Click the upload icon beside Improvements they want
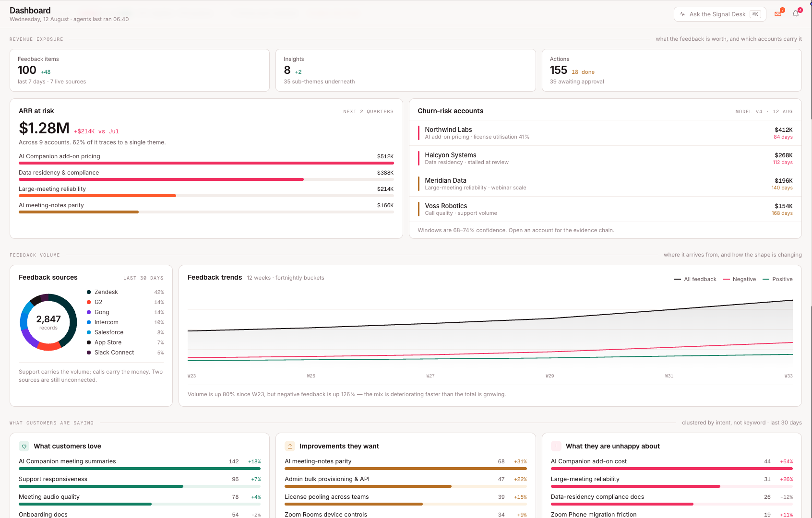 click(290, 446)
